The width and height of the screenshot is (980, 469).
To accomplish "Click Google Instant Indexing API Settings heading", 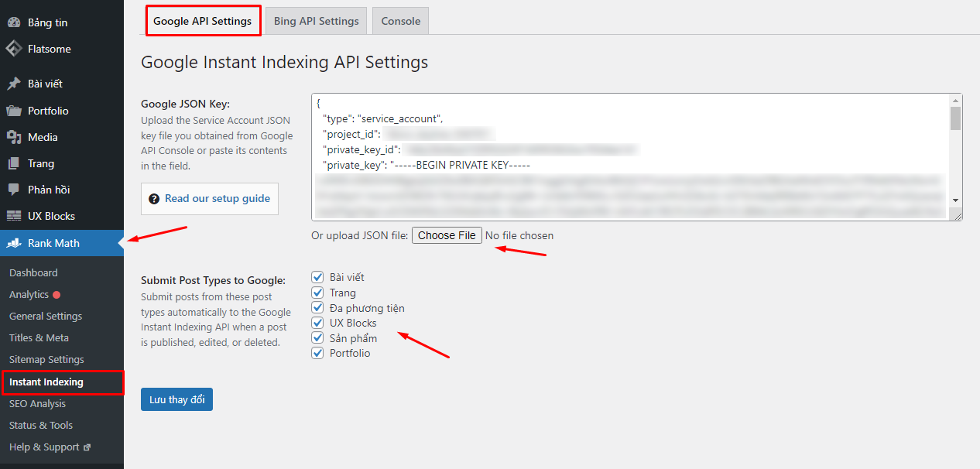I will tap(284, 62).
